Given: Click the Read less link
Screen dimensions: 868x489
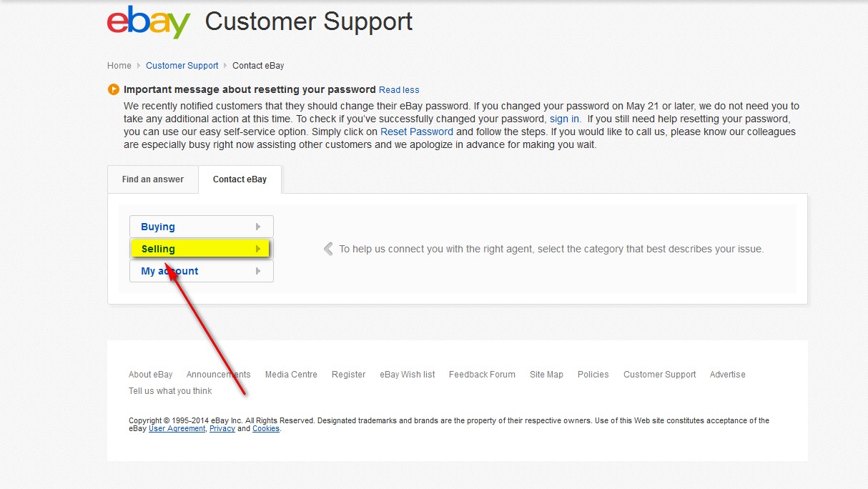Looking at the screenshot, I should click(x=398, y=89).
